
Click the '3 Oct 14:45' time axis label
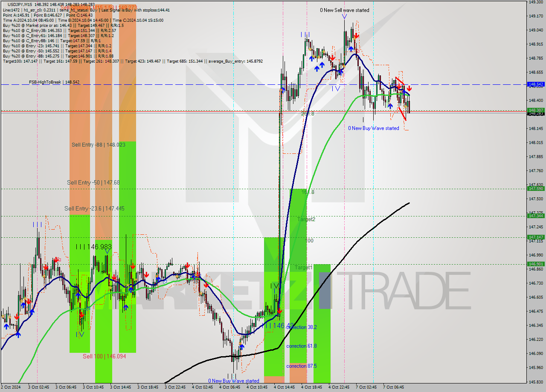point(121,387)
